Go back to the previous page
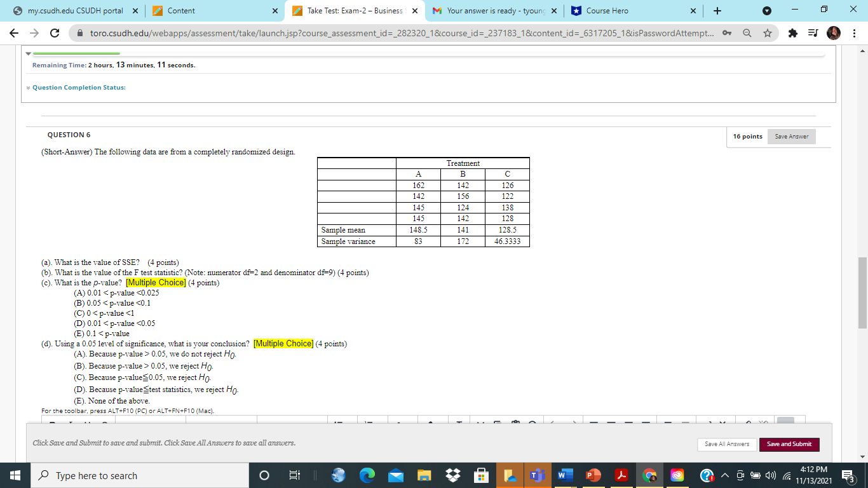The image size is (868, 488). click(x=13, y=32)
